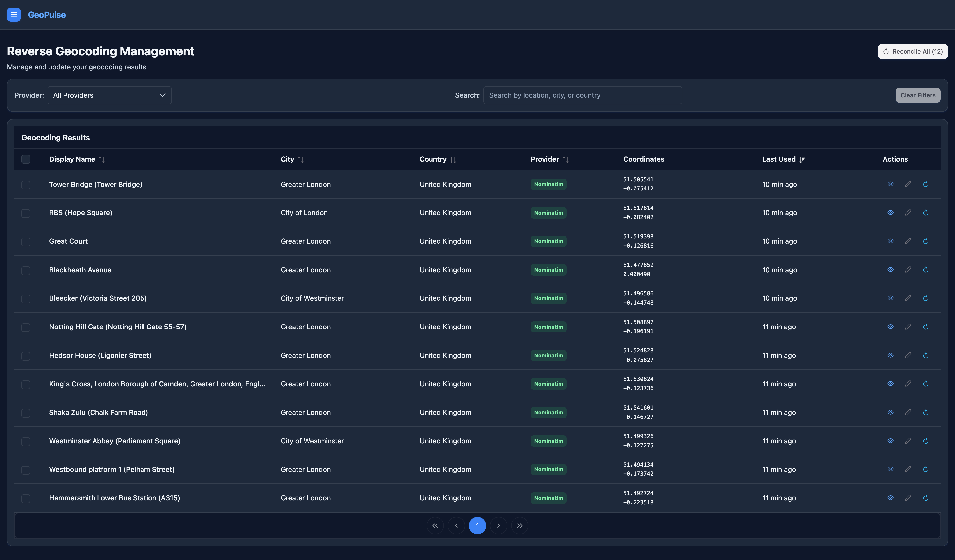
Task: Reconcile the Great Court result
Action: click(925, 241)
